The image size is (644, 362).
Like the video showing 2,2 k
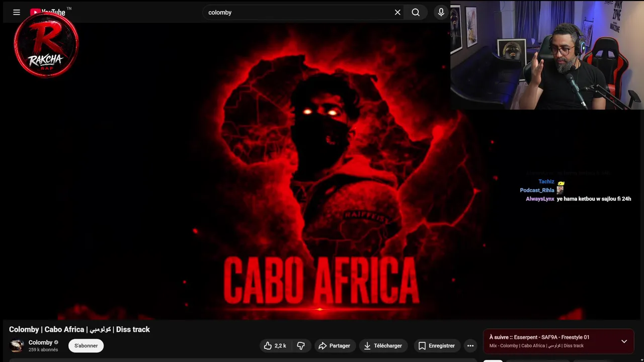tap(275, 345)
